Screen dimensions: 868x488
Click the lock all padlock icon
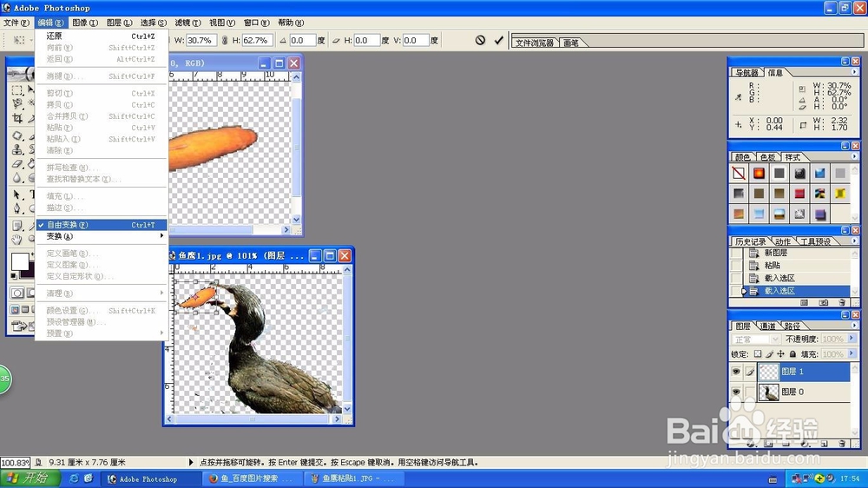792,354
